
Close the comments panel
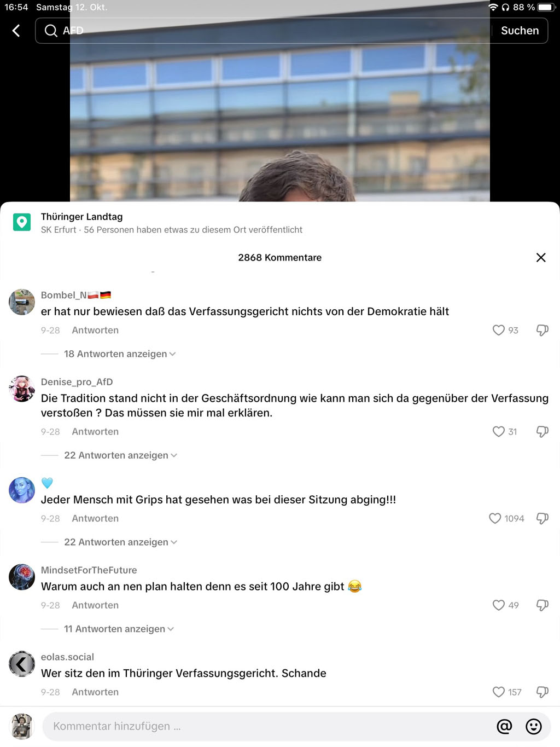click(541, 257)
